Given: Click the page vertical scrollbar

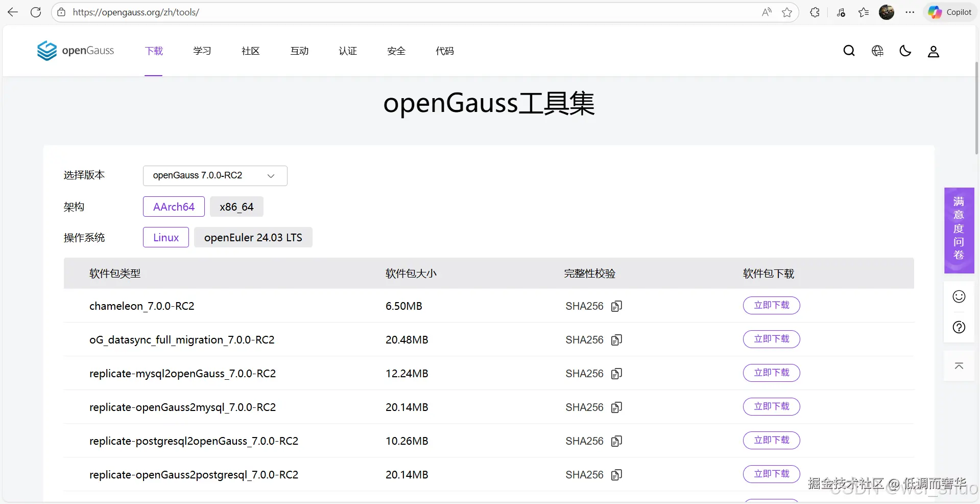Looking at the screenshot, I should (x=977, y=107).
